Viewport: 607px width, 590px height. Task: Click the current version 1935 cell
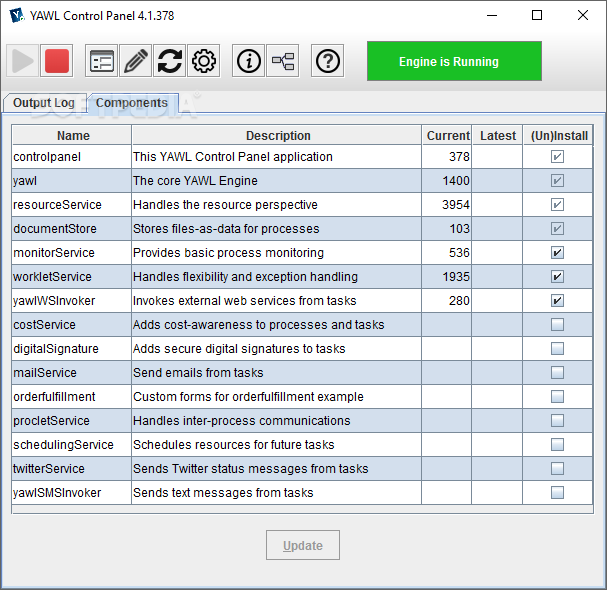click(447, 277)
